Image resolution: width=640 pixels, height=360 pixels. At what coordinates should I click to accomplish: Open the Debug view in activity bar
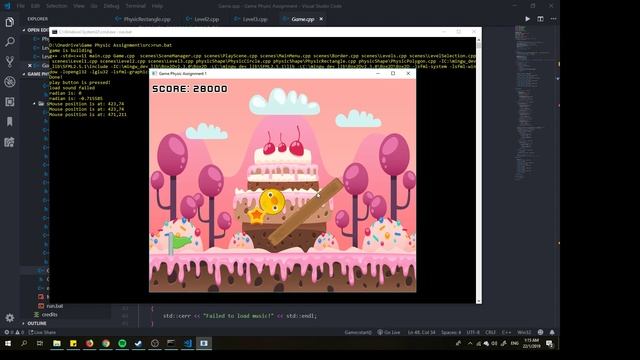click(9, 82)
